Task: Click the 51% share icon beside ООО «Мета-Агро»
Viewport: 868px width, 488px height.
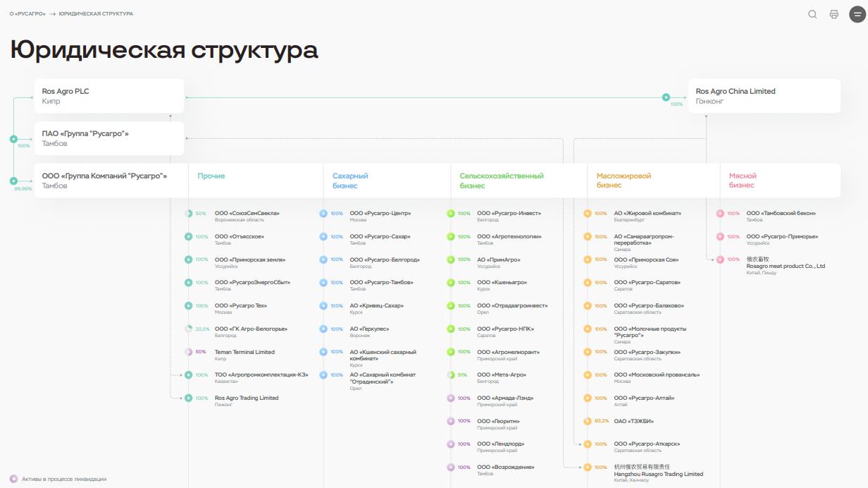Action: click(x=451, y=375)
